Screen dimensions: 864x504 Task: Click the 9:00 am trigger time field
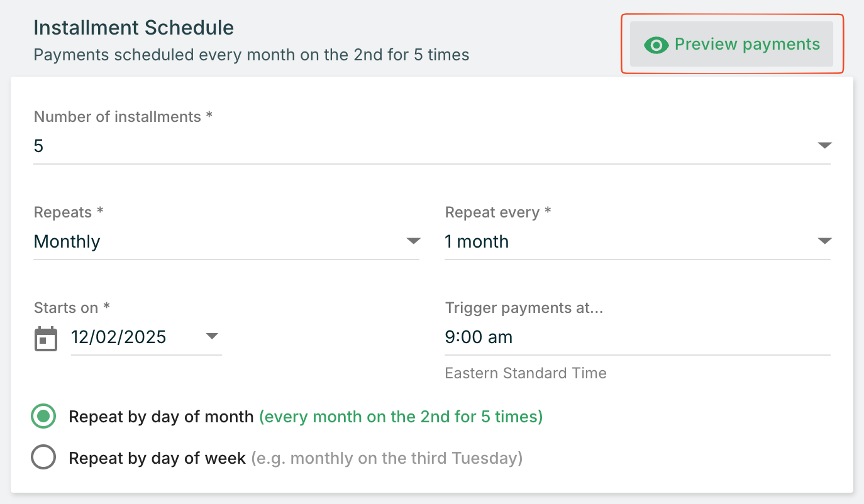click(x=479, y=337)
